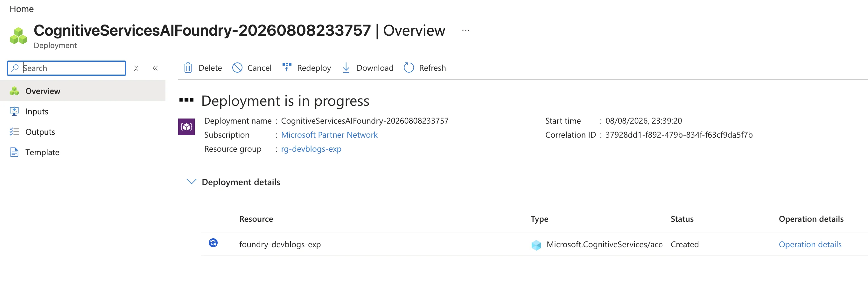868x288 pixels.
Task: Click the Cognitive Services type icon
Action: (536, 245)
